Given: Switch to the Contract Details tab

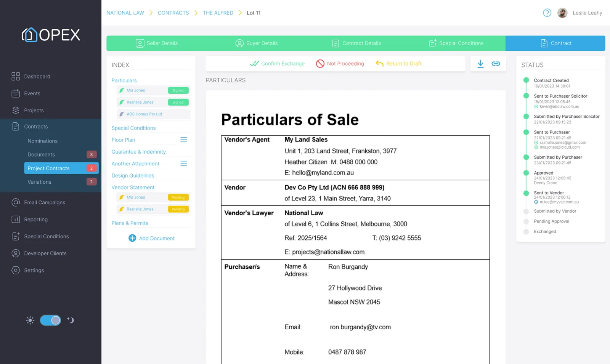Looking at the screenshot, I should (x=356, y=43).
